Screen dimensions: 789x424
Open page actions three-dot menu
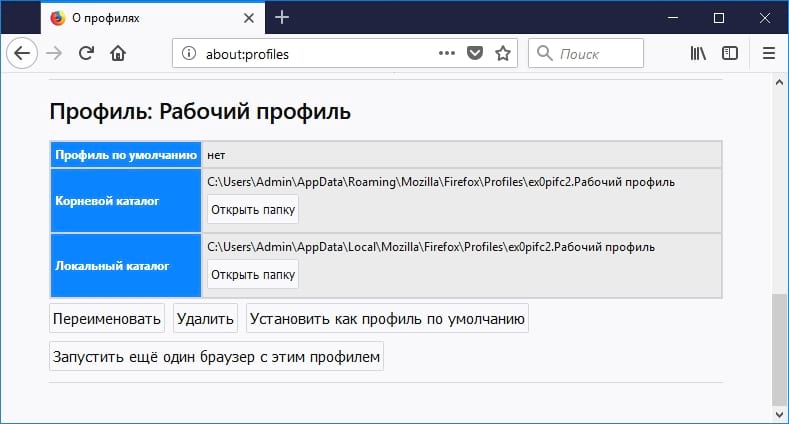click(x=446, y=53)
